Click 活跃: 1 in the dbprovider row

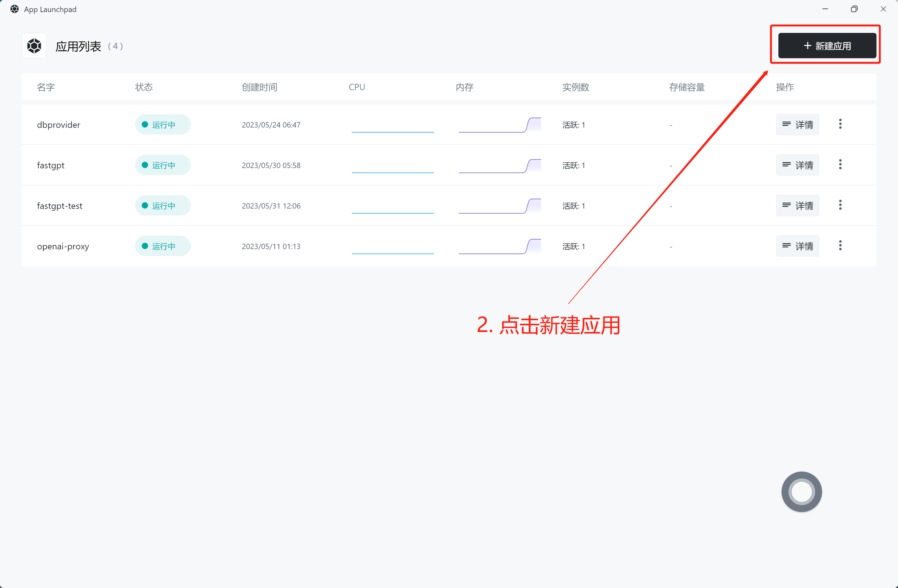574,125
